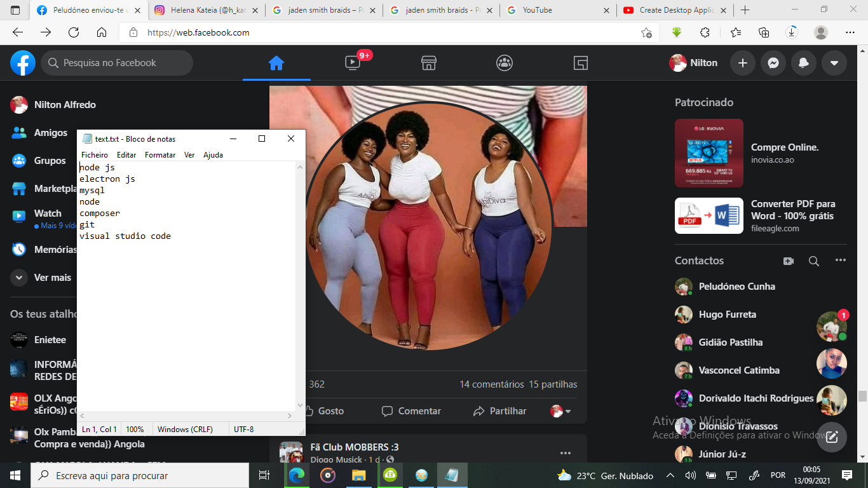Click Comentar on the post
868x488 pixels.
411,411
